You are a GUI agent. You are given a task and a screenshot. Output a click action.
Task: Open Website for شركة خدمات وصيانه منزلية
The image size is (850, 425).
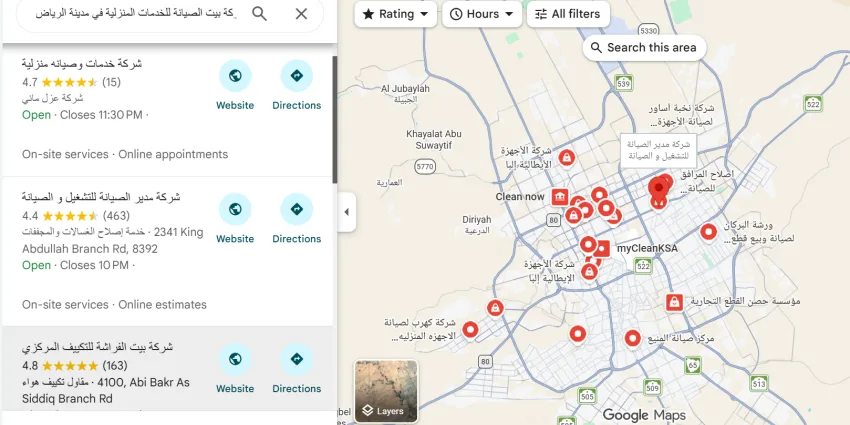coord(235,85)
